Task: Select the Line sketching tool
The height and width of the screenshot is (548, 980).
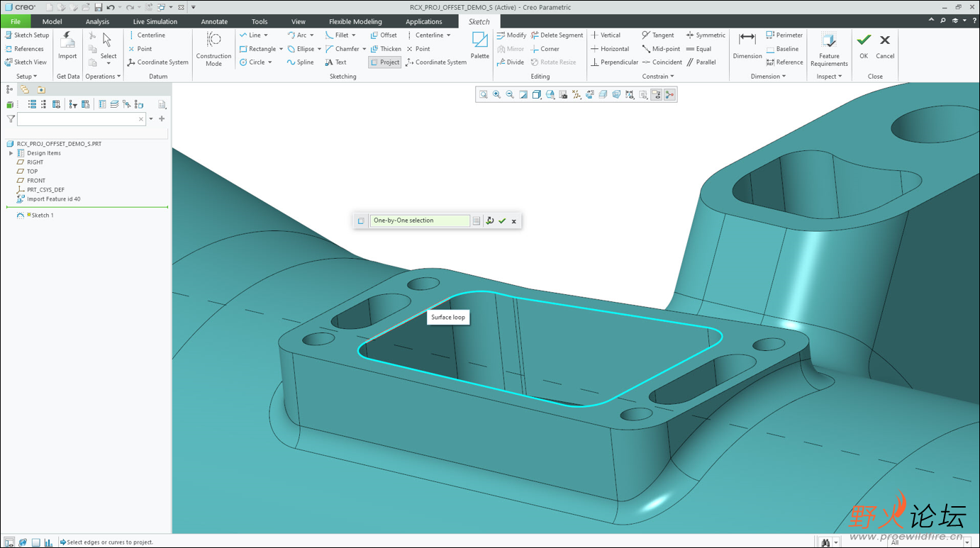Action: click(x=250, y=35)
